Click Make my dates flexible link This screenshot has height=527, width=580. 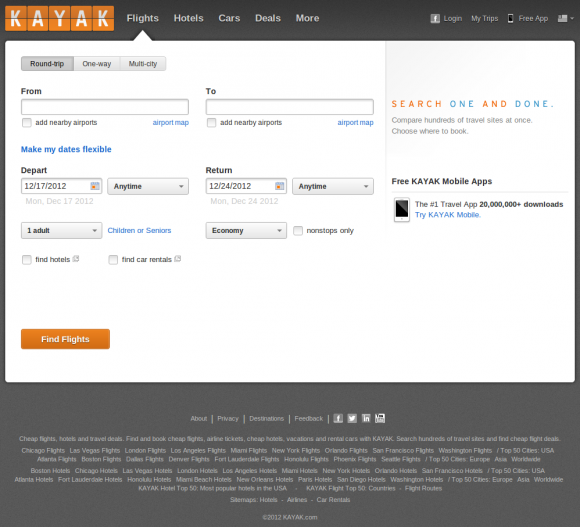(66, 149)
